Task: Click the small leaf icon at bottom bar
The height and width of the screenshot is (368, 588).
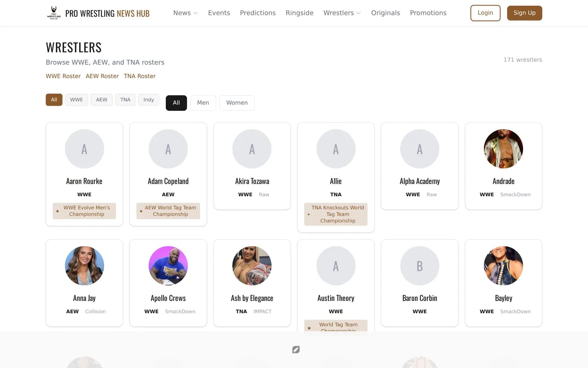Action: pyautogui.click(x=296, y=350)
